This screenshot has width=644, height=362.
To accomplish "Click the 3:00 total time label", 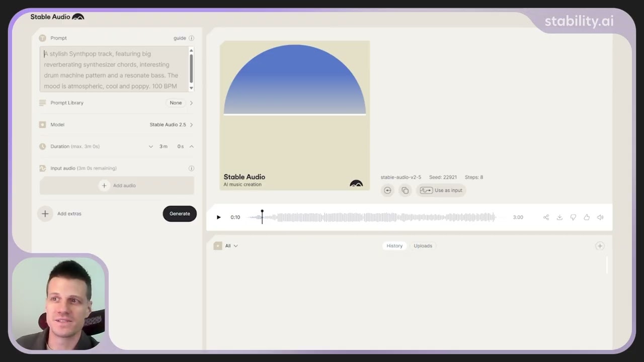I will pyautogui.click(x=518, y=217).
